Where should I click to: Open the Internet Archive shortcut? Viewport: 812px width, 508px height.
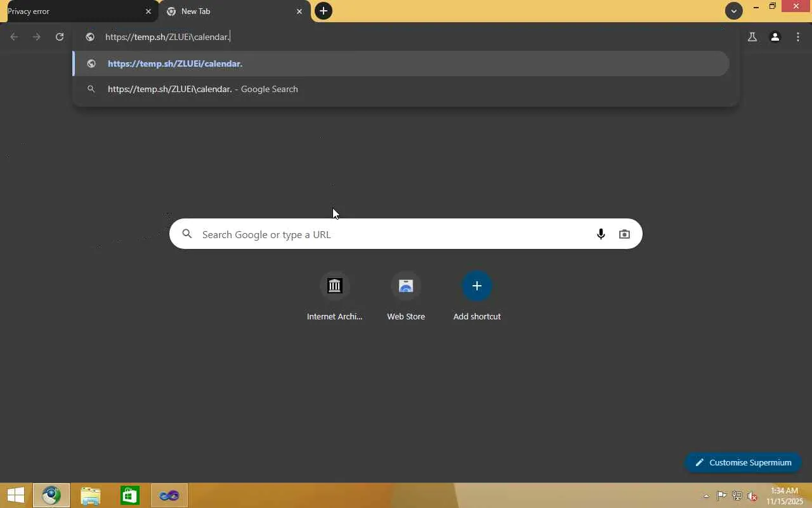(335, 297)
